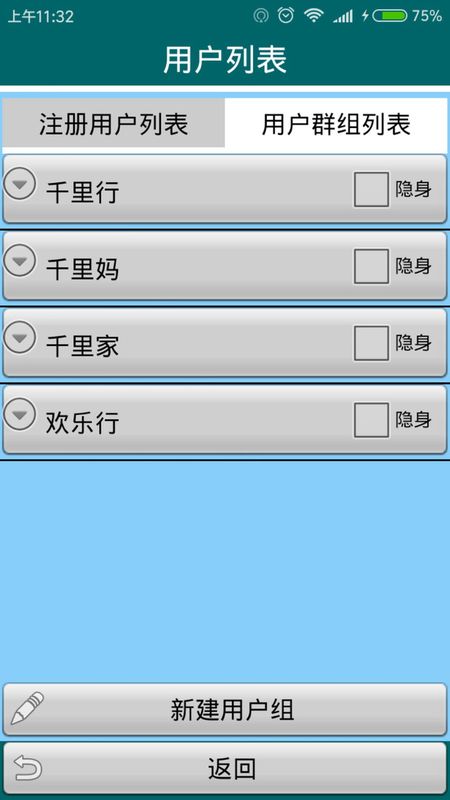Tap the Wi-Fi status bar icon

point(313,16)
